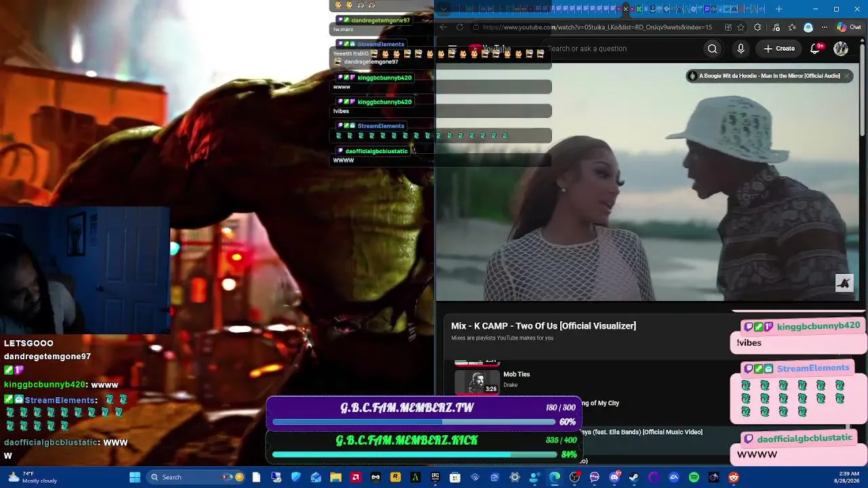Open Rockstar Games Launcher on the taskbar
Image resolution: width=868 pixels, height=488 pixels.
395,477
